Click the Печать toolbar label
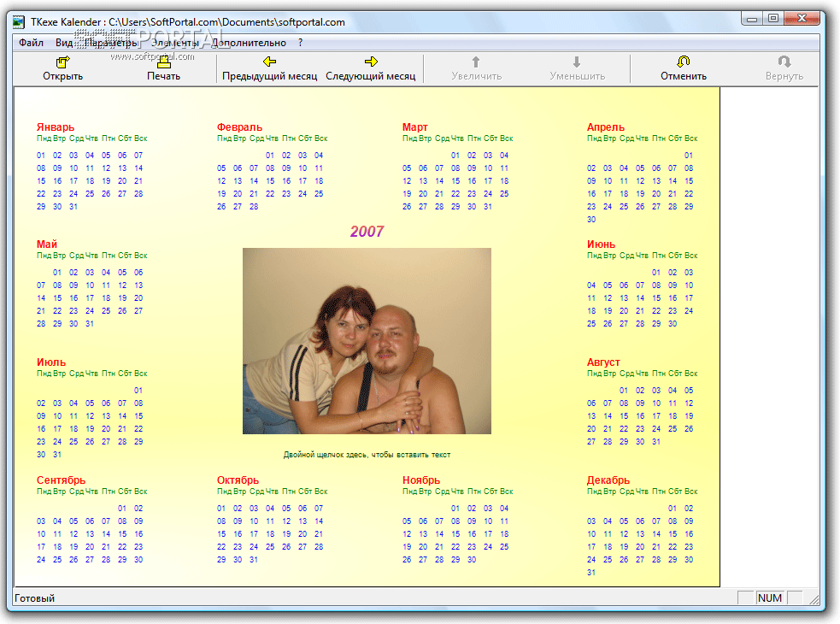 pos(163,76)
